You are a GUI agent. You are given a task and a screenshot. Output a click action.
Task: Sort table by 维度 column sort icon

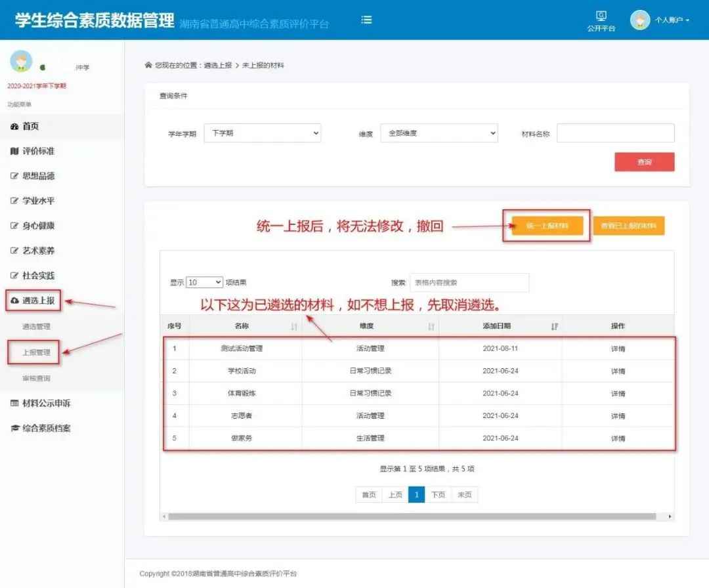click(431, 326)
